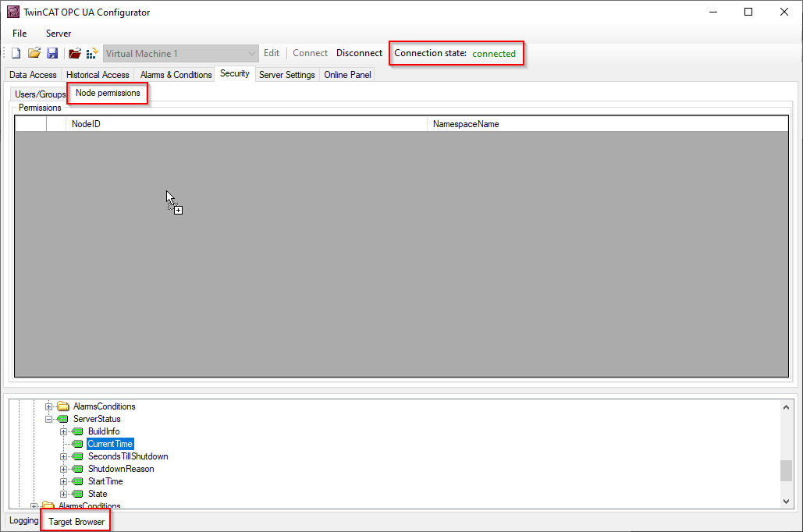Minimize the Configurator window
The image size is (803, 532).
(713, 12)
